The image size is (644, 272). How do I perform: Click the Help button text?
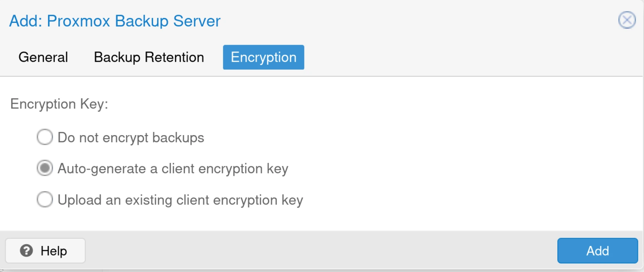point(53,251)
